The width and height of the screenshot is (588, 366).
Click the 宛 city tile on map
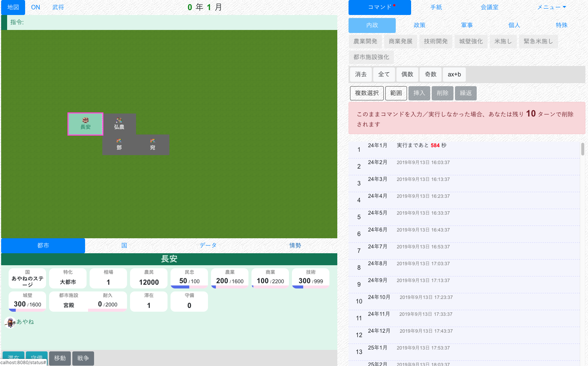(153, 145)
